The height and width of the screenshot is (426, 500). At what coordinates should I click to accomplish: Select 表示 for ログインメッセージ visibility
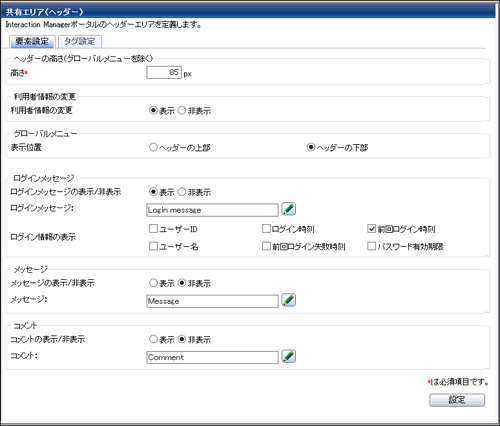tap(153, 192)
